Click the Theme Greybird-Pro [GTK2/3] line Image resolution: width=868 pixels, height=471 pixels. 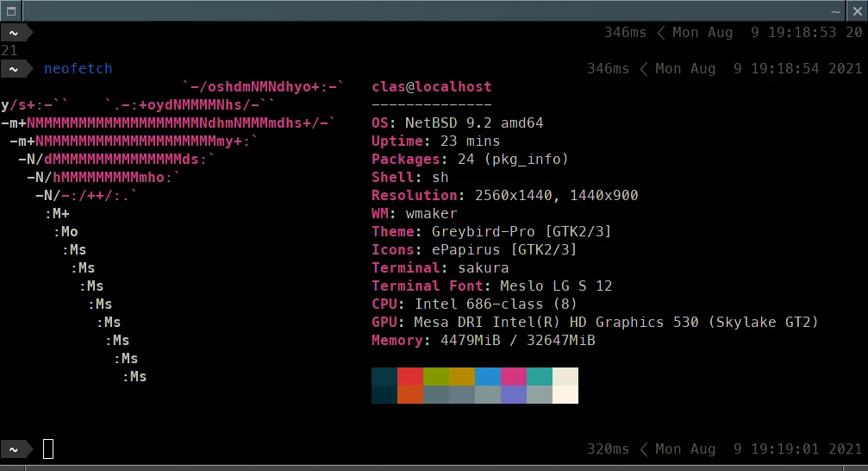[491, 232]
